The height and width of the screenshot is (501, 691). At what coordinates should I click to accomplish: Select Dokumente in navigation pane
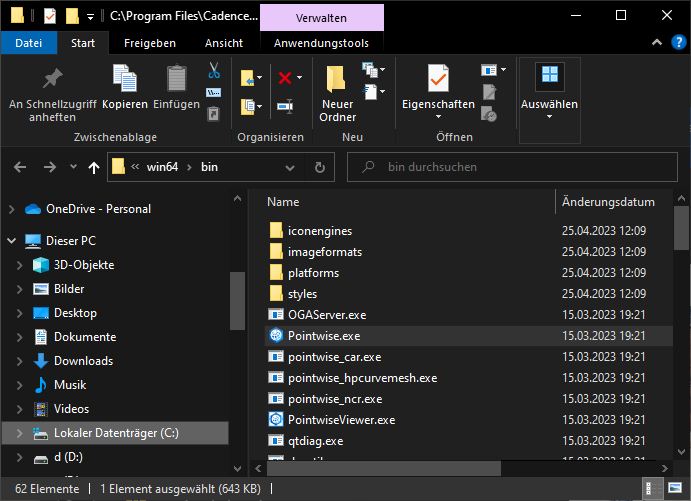click(x=85, y=337)
